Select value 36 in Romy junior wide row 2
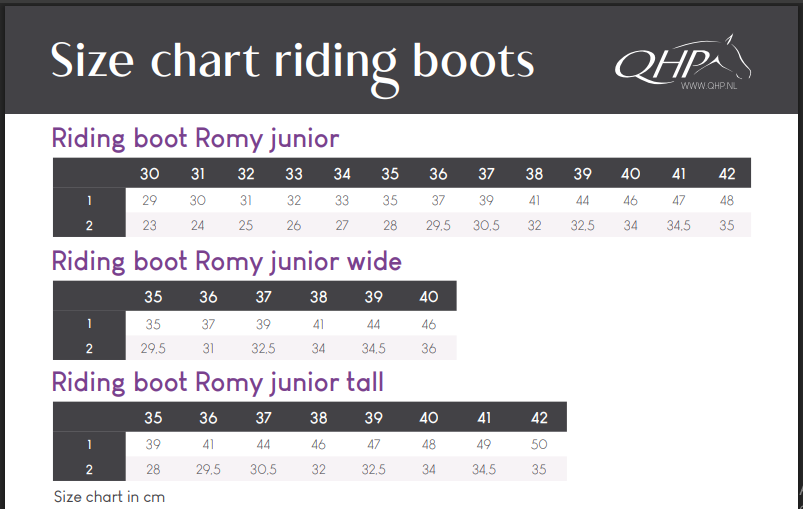The width and height of the screenshot is (803, 509). [x=429, y=348]
